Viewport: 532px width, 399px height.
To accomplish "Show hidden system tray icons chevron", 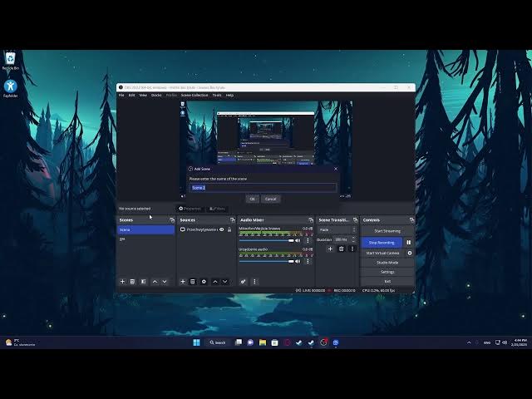I will (469, 342).
